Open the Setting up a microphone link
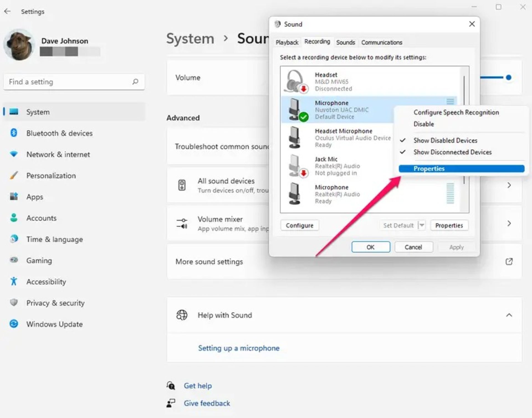Screen dimensions: 532x418 (x=239, y=348)
